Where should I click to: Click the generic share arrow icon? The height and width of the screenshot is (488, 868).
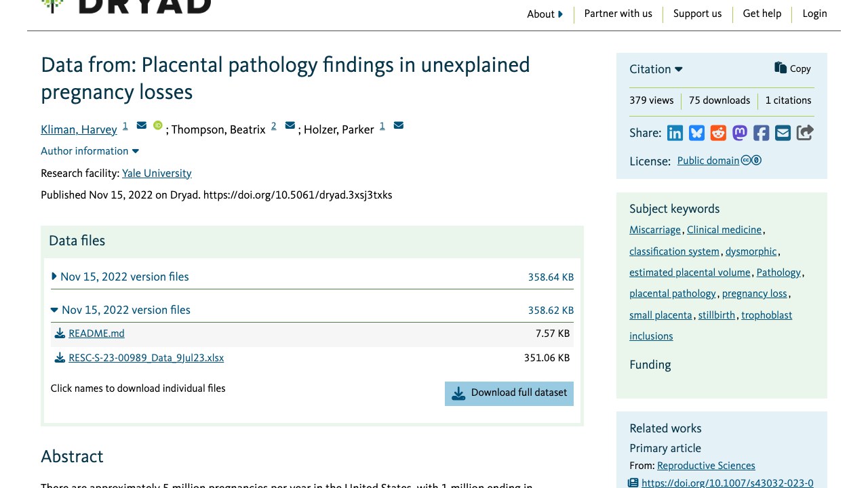(805, 133)
